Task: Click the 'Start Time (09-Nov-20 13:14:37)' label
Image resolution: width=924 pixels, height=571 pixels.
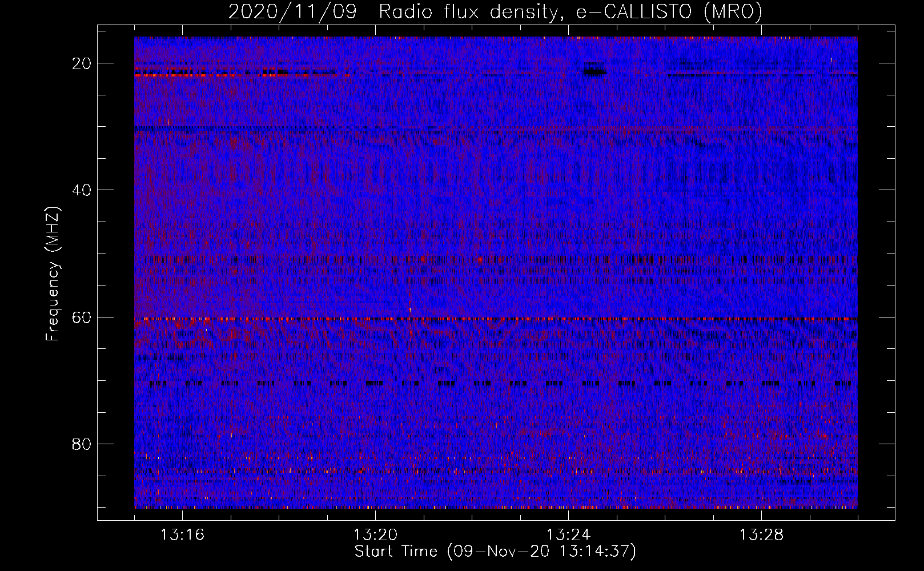Action: coord(495,552)
